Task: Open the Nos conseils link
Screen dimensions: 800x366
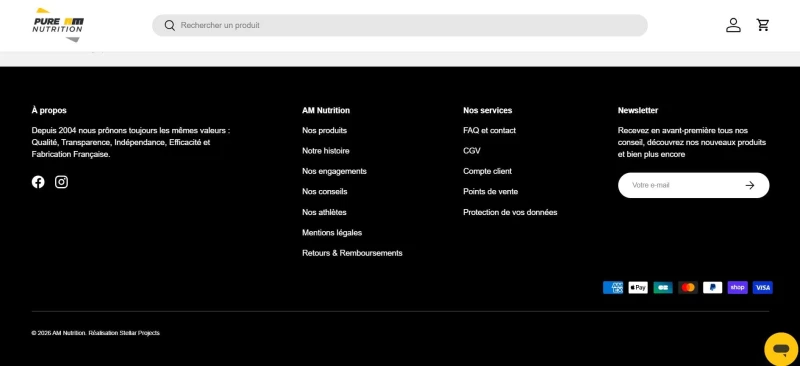Action: [x=324, y=192]
